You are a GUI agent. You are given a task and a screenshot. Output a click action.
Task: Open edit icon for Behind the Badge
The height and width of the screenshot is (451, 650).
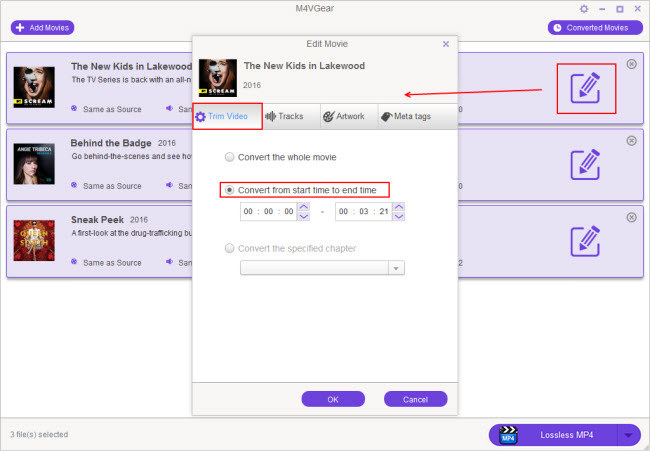click(585, 165)
